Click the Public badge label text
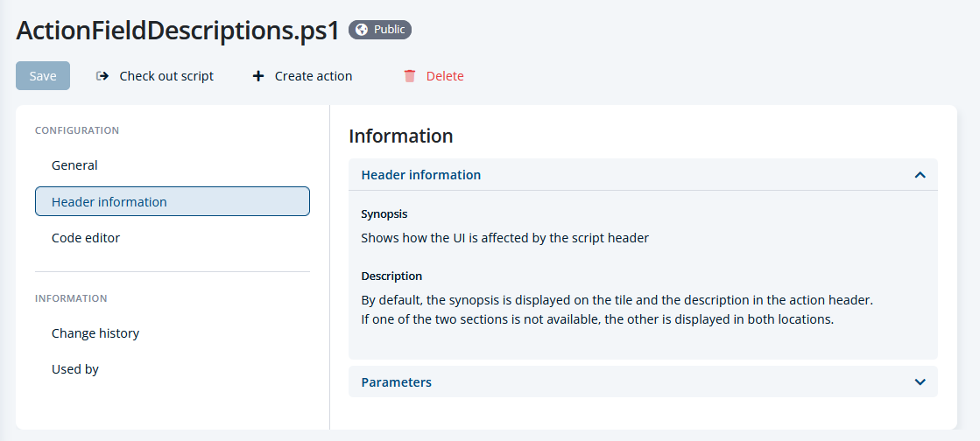Image resolution: width=980 pixels, height=441 pixels. [390, 30]
